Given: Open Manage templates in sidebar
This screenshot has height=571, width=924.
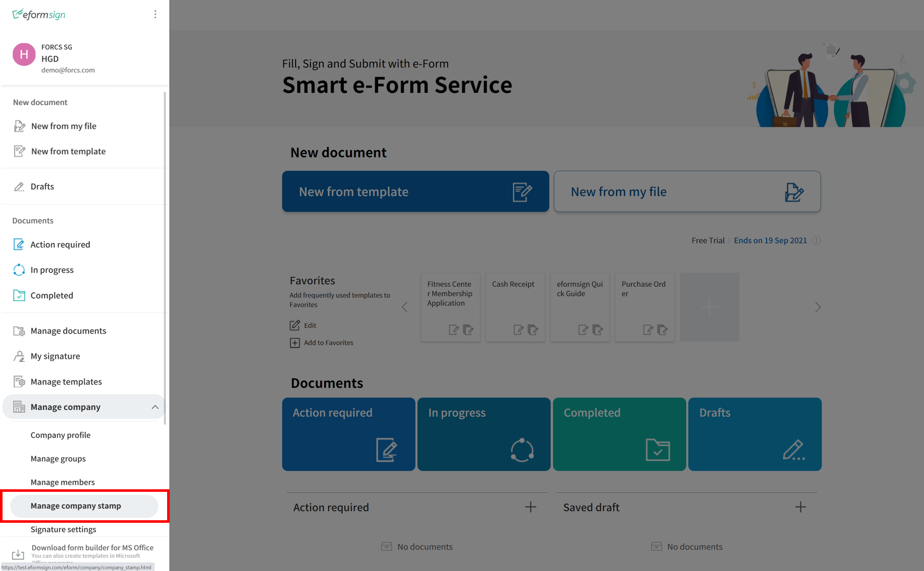Looking at the screenshot, I should 66,382.
